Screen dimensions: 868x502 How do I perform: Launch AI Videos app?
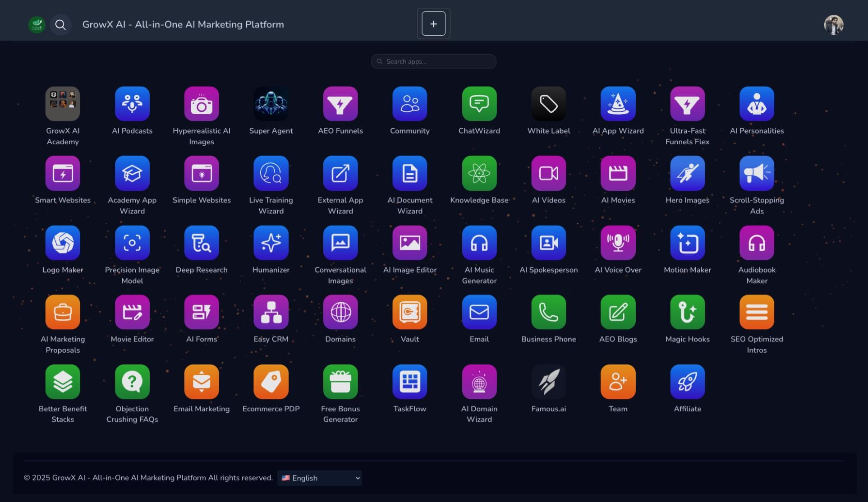(549, 173)
